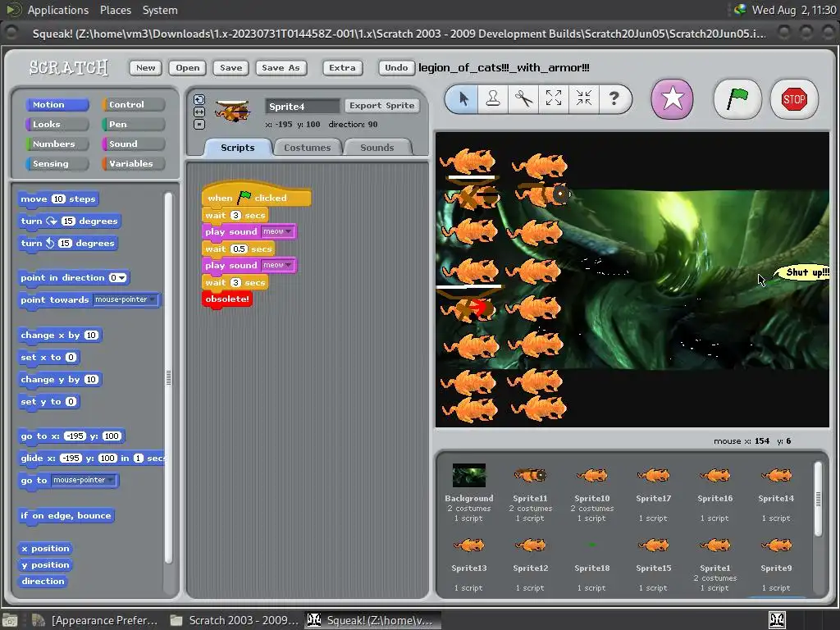Switch to Scratch 2003 - 2009 folder window
Screen dimensions: 840x630
coord(234,620)
